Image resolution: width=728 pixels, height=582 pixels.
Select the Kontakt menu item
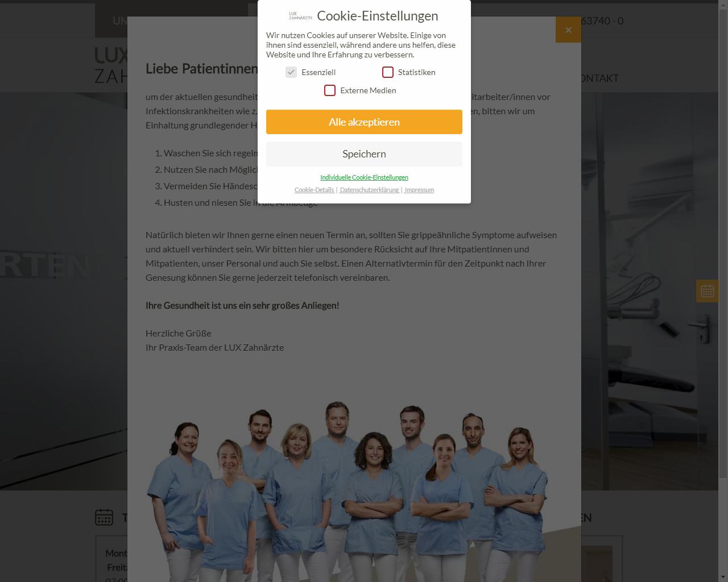[x=599, y=78]
